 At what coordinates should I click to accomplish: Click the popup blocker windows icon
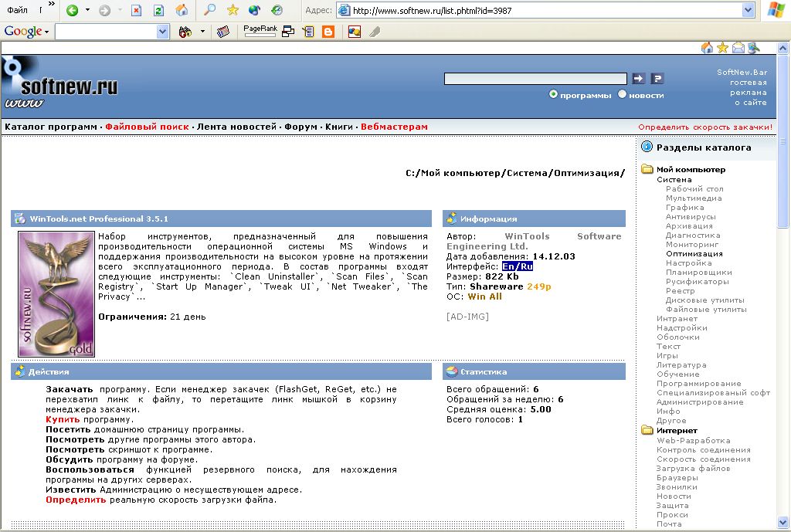tap(288, 32)
